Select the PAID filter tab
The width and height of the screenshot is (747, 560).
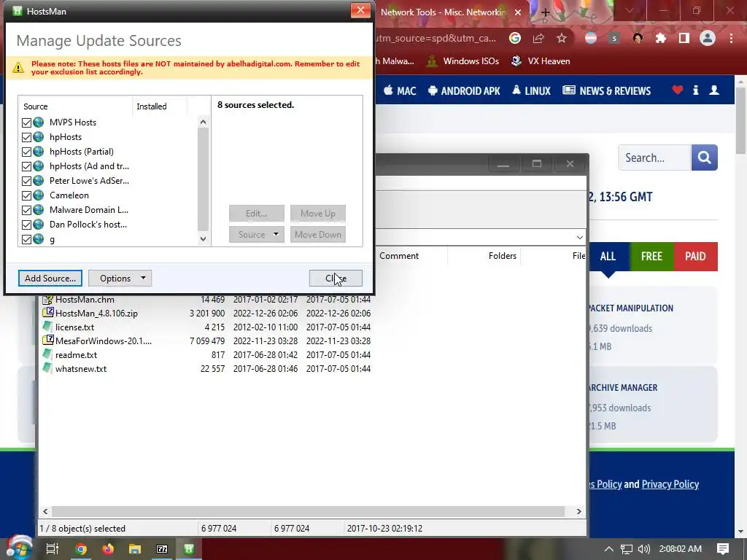coord(695,256)
